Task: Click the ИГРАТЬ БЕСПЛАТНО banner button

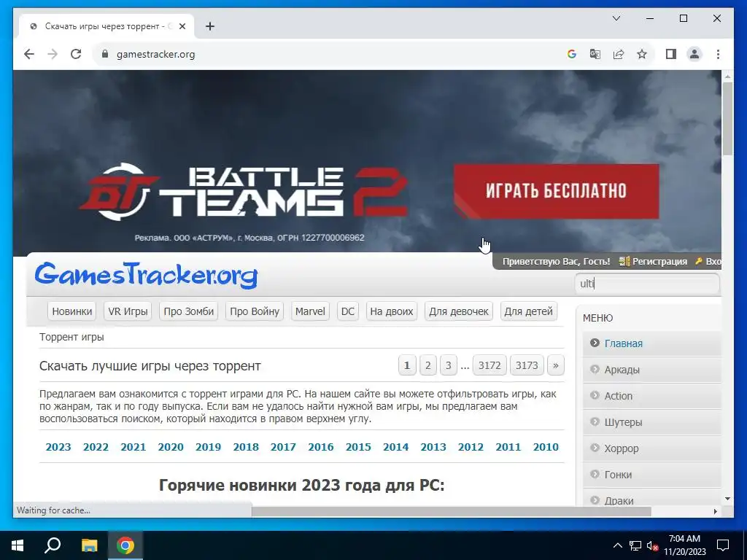Action: 557,192
